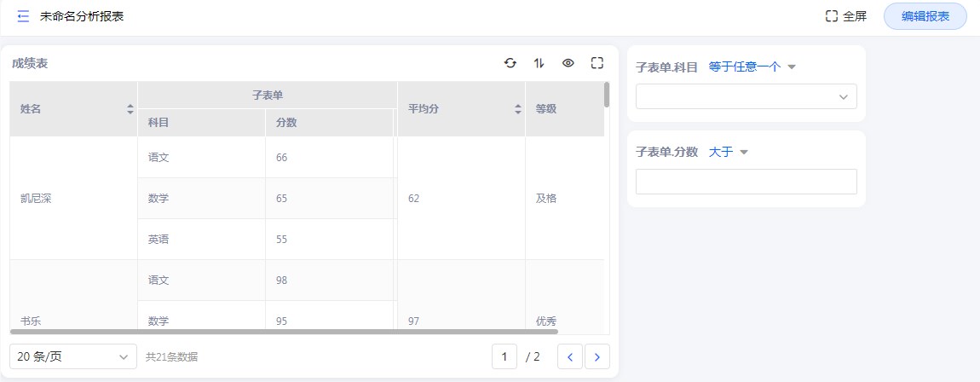The height and width of the screenshot is (382, 980).
Task: Select the 凯尼深 name cell
Action: (x=37, y=199)
